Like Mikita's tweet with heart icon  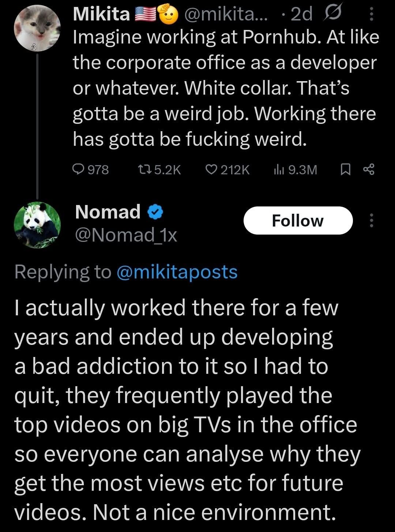coord(211,169)
